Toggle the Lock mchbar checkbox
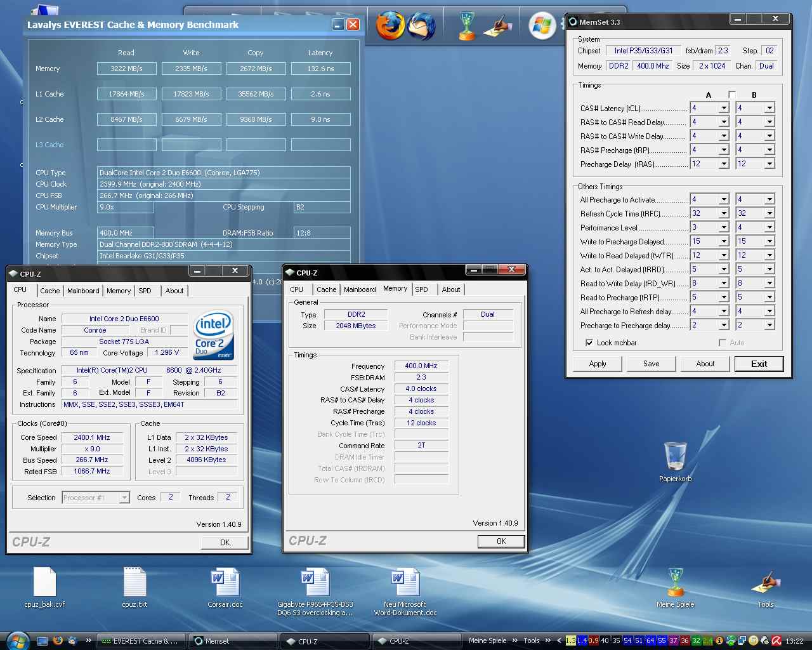The width and height of the screenshot is (812, 650). point(589,343)
